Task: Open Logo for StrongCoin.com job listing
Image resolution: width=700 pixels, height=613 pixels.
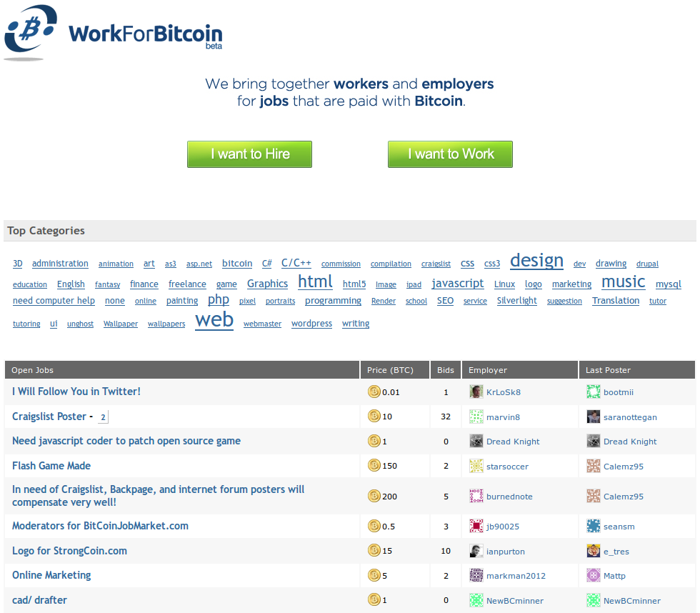Action: tap(69, 551)
